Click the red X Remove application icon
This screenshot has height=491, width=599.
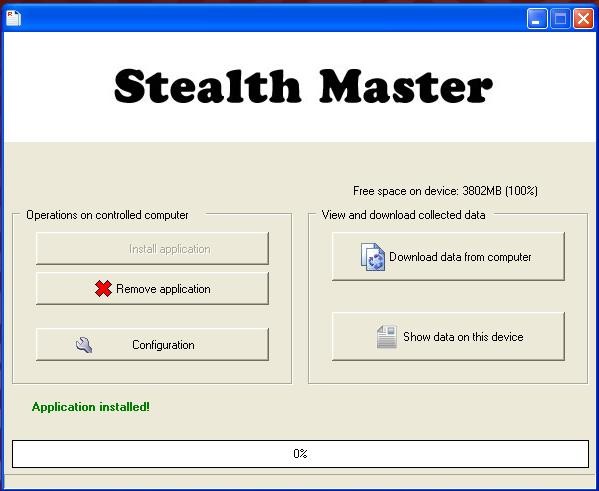click(x=103, y=288)
